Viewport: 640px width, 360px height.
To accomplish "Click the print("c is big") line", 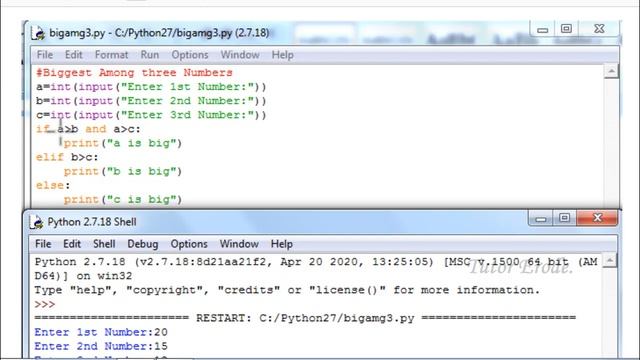I will [x=122, y=200].
